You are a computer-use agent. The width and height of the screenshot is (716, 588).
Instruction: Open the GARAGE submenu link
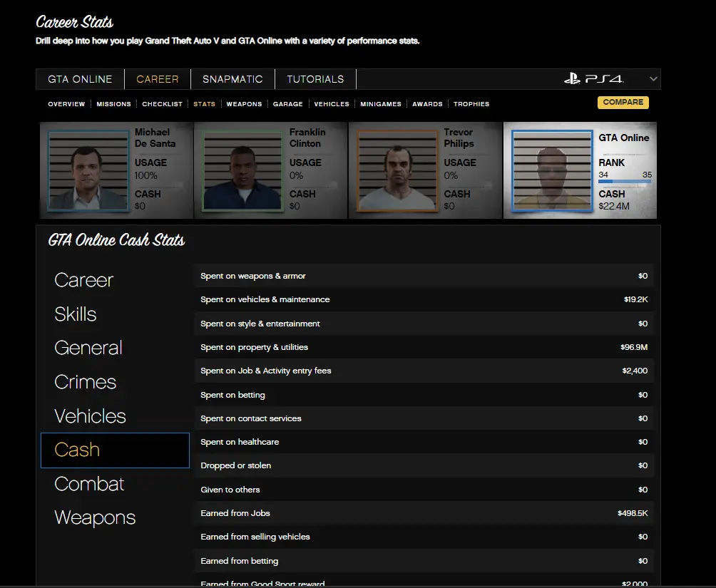(287, 104)
